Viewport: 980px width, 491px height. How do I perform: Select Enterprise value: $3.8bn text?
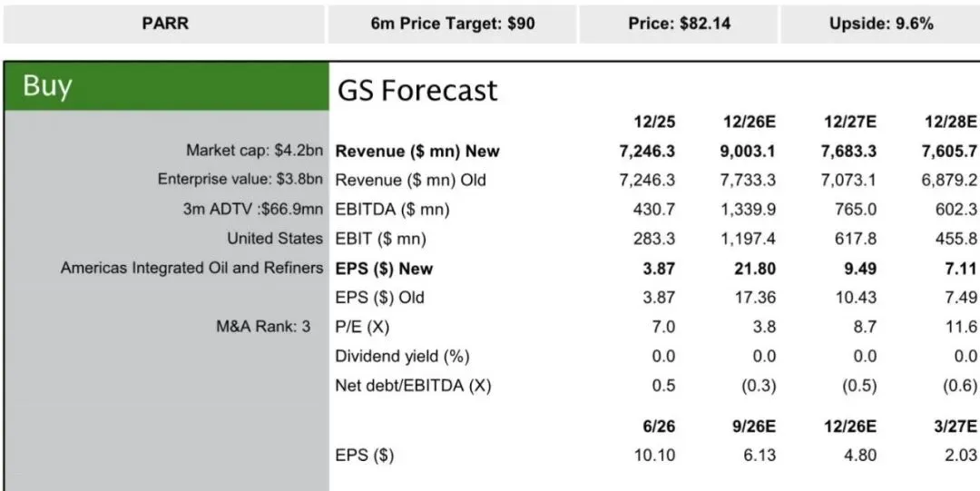pyautogui.click(x=240, y=180)
